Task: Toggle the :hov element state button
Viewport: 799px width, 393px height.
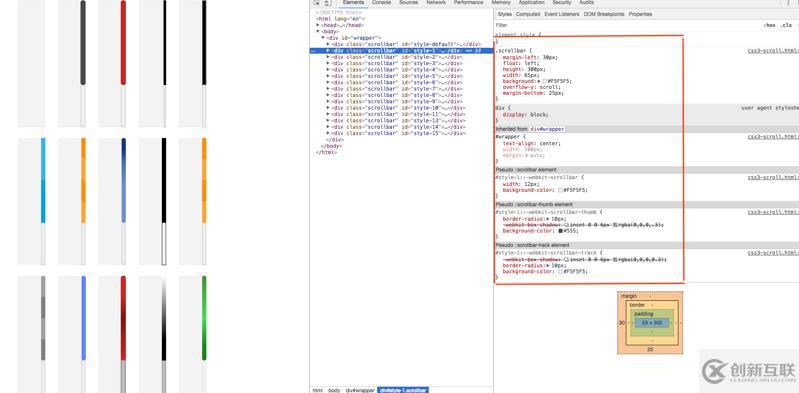Action: 769,24
